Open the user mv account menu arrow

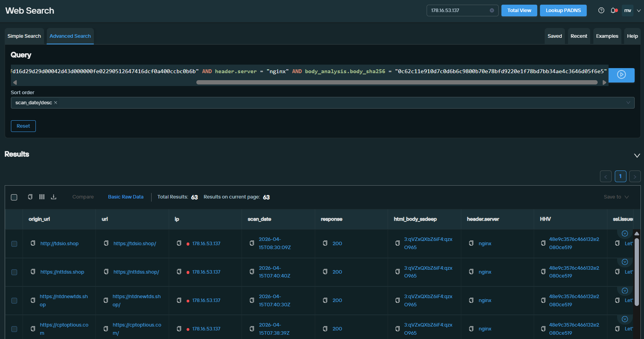pos(639,11)
